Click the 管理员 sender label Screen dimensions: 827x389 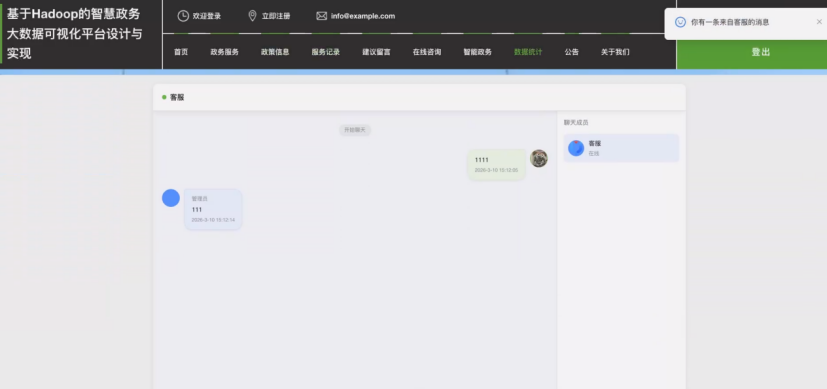click(x=199, y=199)
